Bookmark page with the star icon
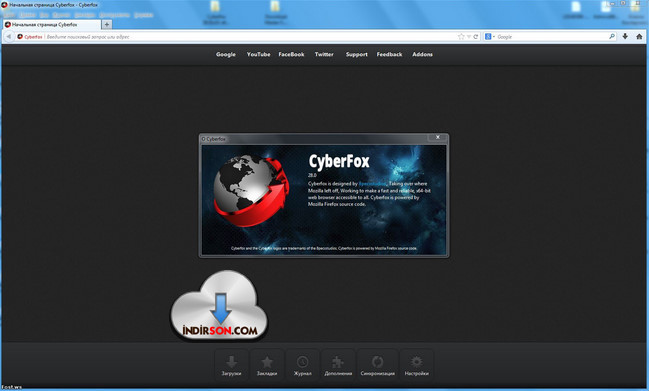Image resolution: width=649 pixels, height=391 pixels. click(461, 37)
